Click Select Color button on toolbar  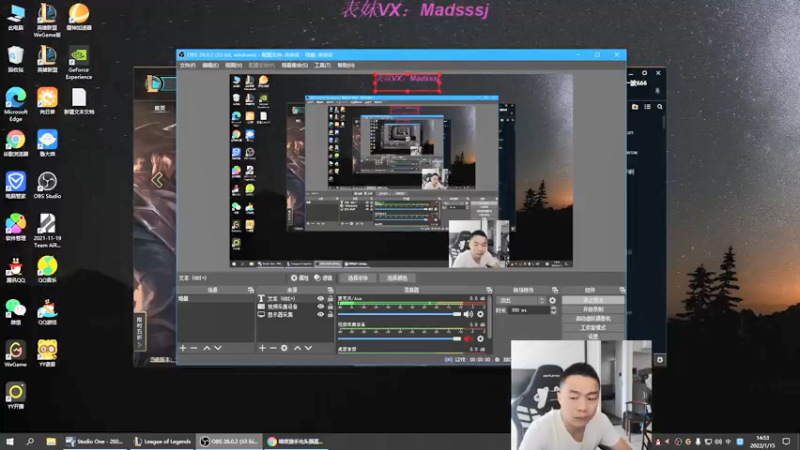point(397,278)
